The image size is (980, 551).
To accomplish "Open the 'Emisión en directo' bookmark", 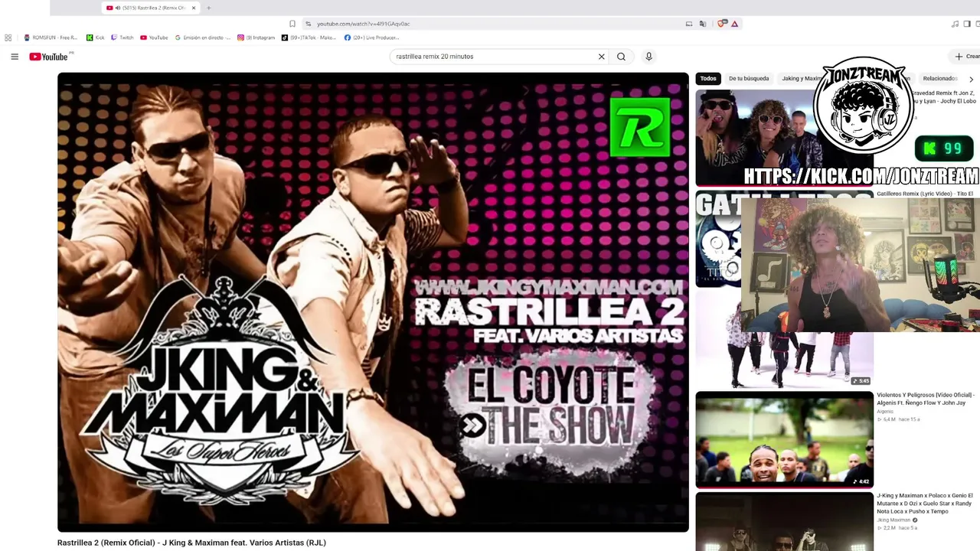I will coord(203,37).
